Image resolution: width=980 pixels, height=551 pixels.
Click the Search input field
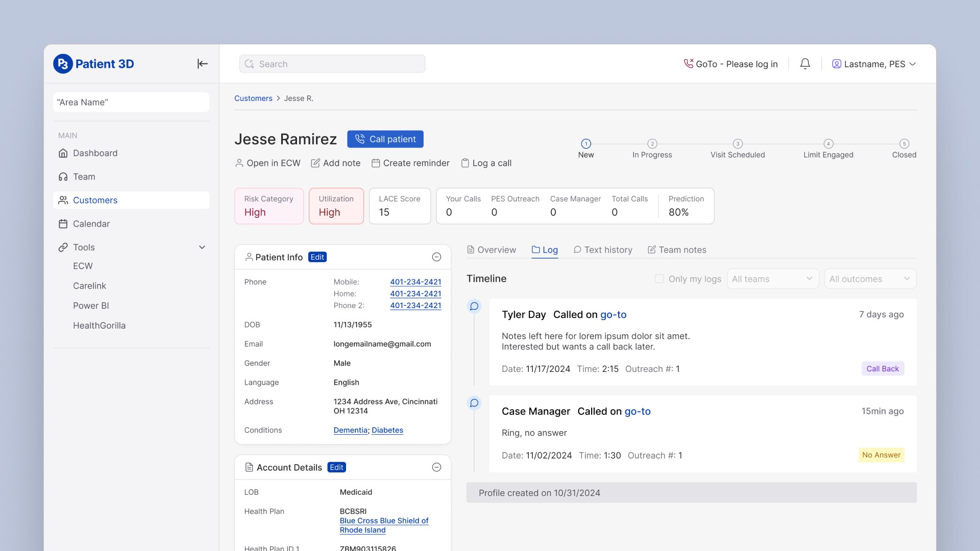pos(332,64)
